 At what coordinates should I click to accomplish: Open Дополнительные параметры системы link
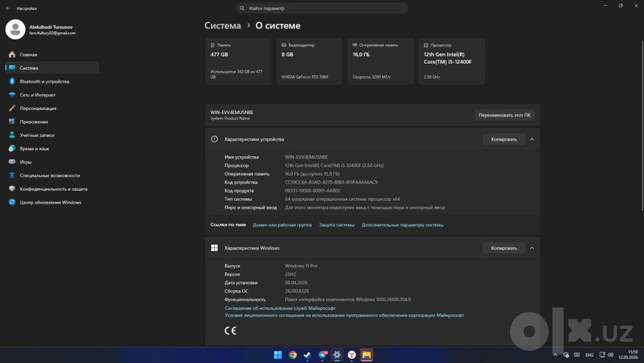(402, 225)
